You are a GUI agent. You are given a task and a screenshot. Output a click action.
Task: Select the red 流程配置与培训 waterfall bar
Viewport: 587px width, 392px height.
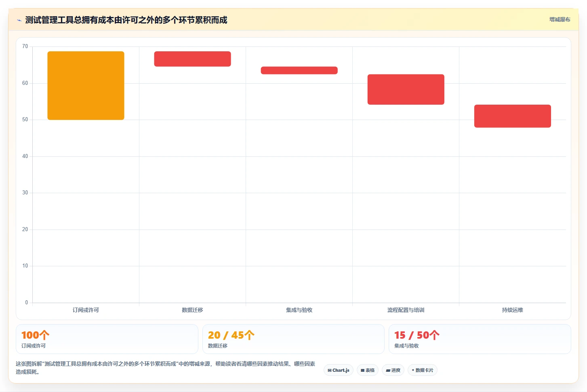click(x=406, y=89)
